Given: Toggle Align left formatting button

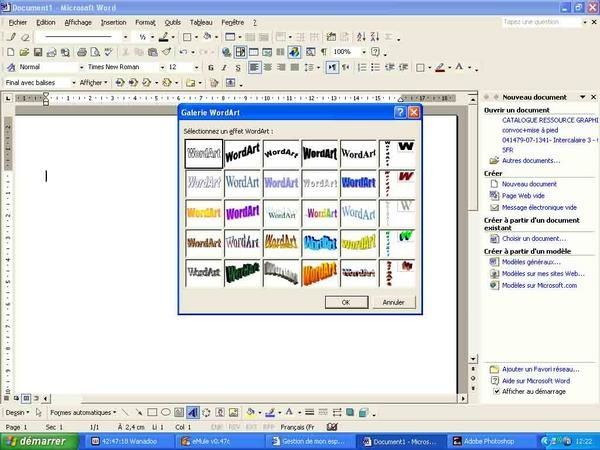Looking at the screenshot, I should tap(254, 68).
